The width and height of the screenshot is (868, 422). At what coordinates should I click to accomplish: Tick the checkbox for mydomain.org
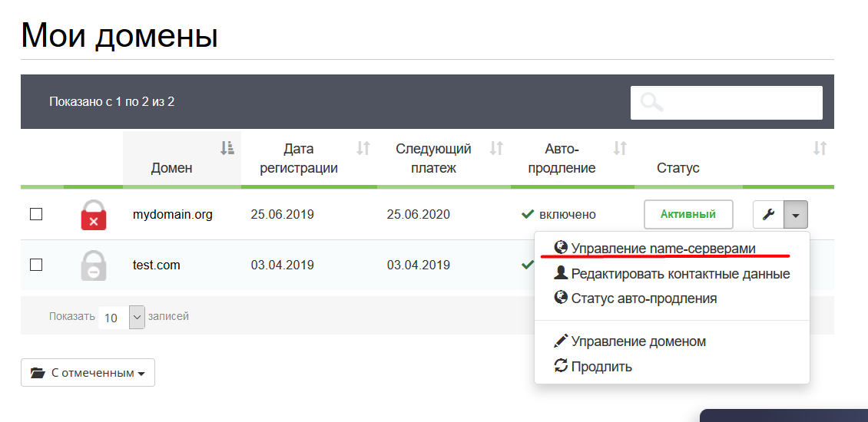coord(36,214)
